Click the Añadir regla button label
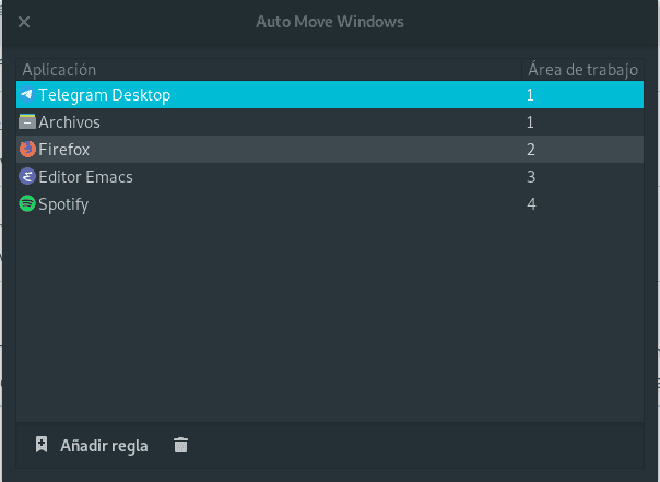This screenshot has width=660, height=482. [x=104, y=445]
